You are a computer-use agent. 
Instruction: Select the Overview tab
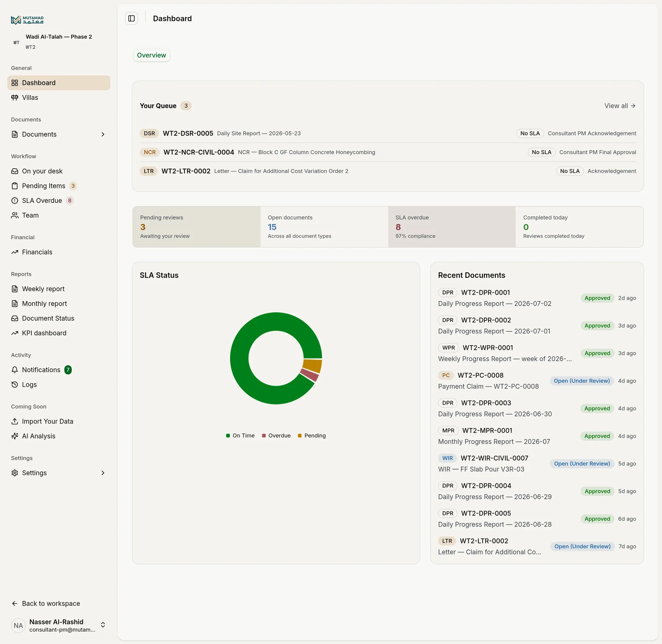click(152, 55)
